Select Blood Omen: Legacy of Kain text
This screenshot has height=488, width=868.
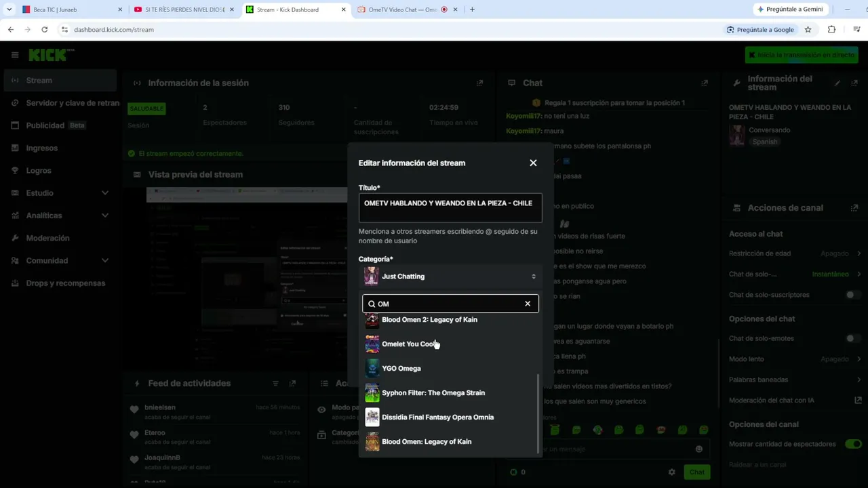point(427,442)
